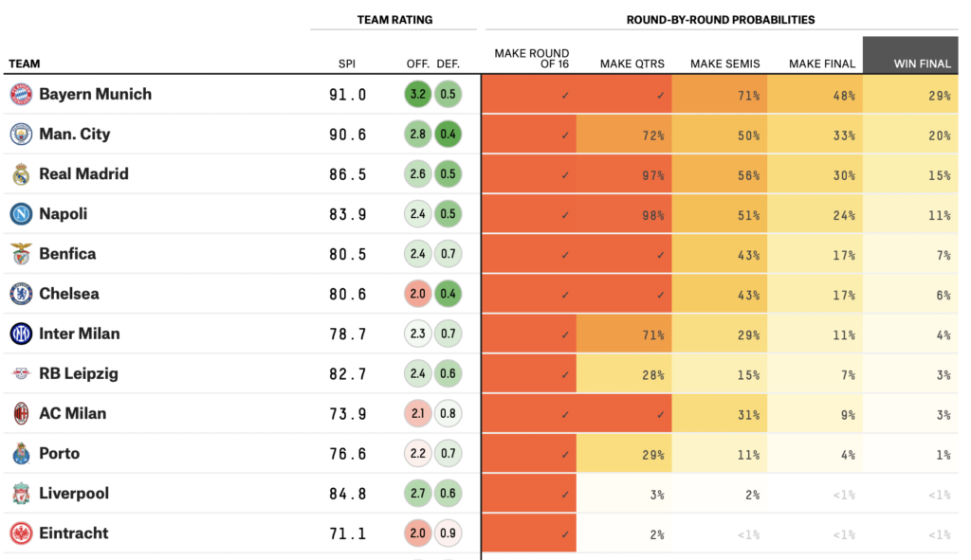Click the Real Madrid club crest
Screen dimensions: 971x560
[21, 174]
